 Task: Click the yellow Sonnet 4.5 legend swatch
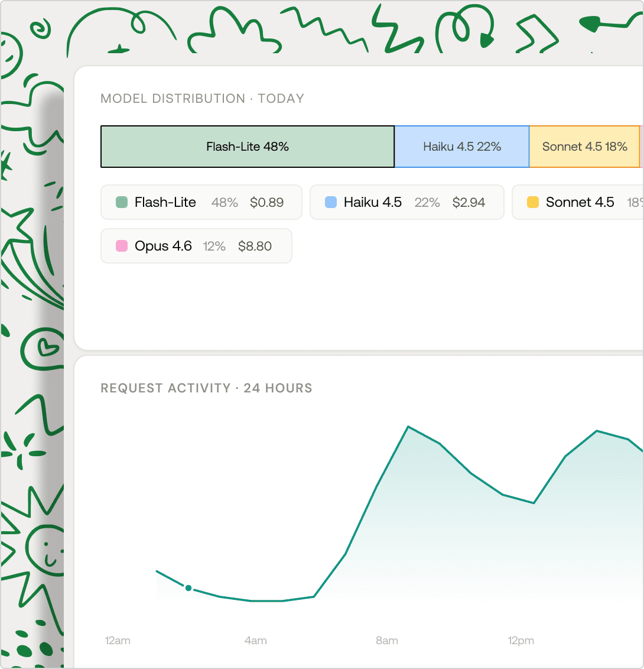coord(533,203)
